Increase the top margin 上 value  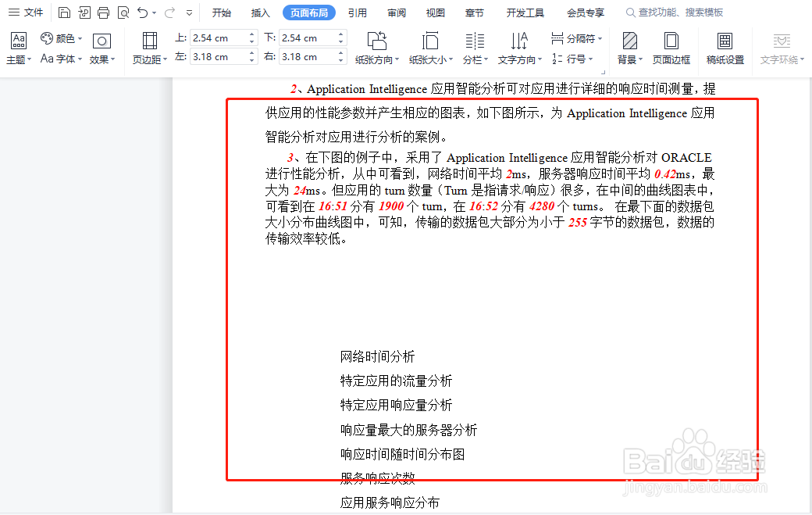tap(251, 34)
